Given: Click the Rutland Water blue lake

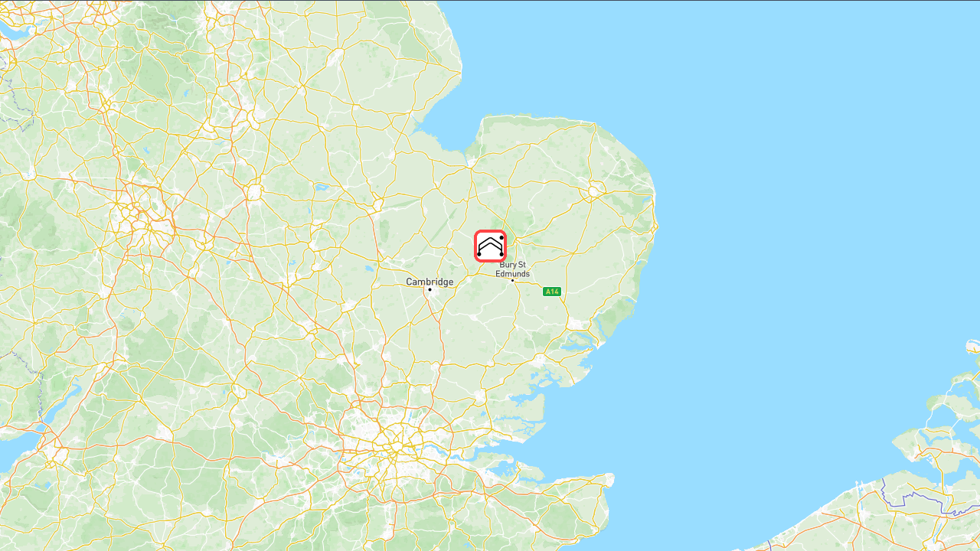Looking at the screenshot, I should click(x=320, y=186).
